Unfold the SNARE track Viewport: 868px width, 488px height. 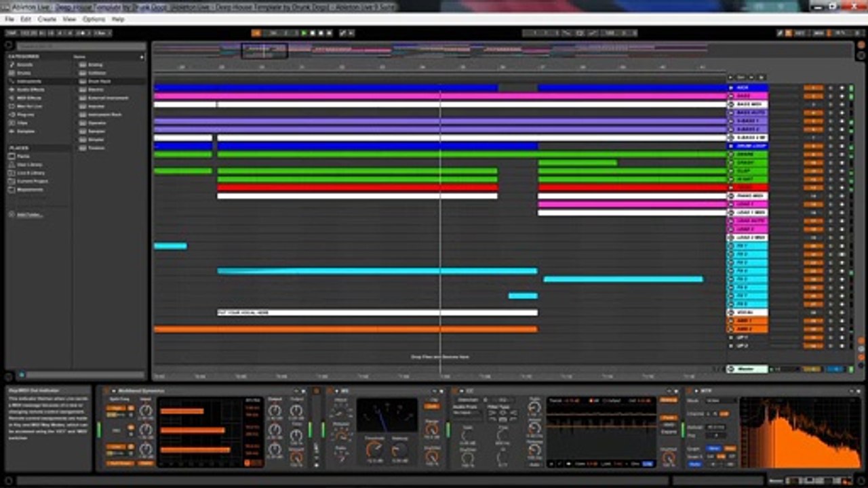[x=731, y=155]
